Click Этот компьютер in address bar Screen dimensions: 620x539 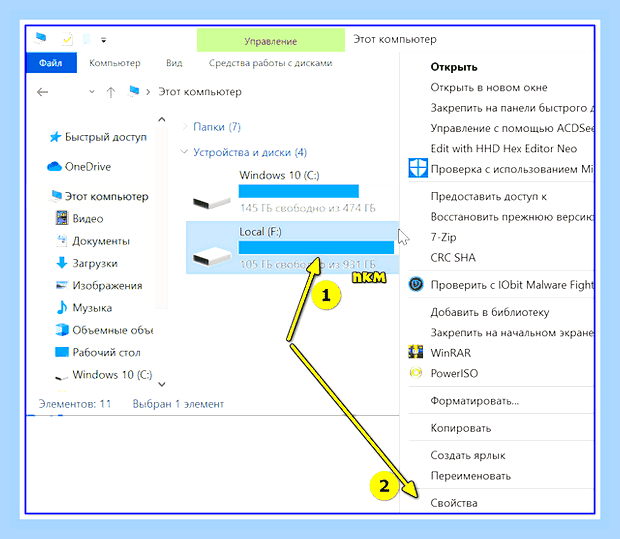pyautogui.click(x=200, y=92)
